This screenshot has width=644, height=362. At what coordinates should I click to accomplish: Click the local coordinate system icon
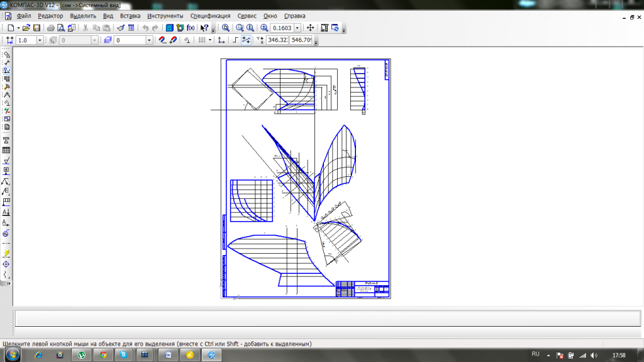pyautogui.click(x=221, y=40)
